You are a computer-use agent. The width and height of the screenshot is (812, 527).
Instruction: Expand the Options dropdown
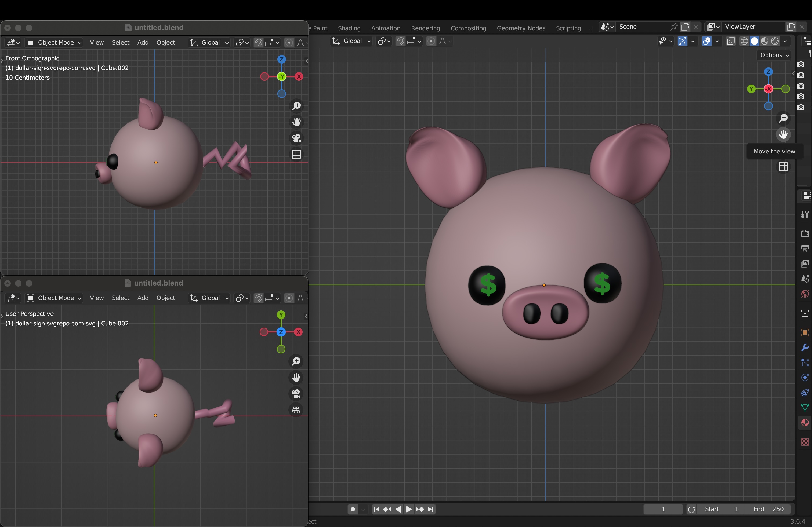[x=774, y=55]
